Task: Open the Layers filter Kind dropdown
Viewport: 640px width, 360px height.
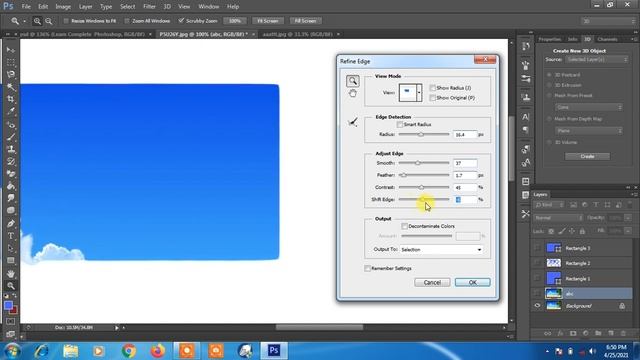Action: pos(549,205)
